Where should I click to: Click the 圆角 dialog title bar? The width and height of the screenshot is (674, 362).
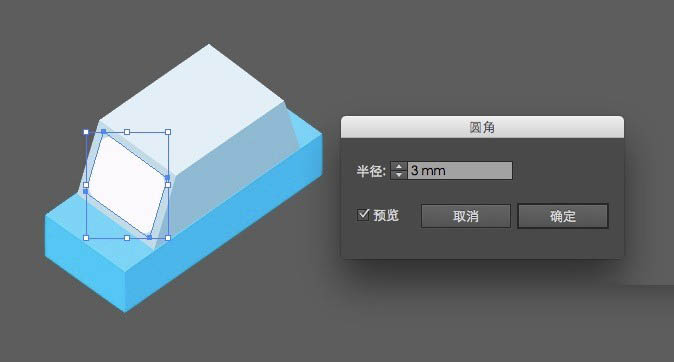pyautogui.click(x=482, y=127)
